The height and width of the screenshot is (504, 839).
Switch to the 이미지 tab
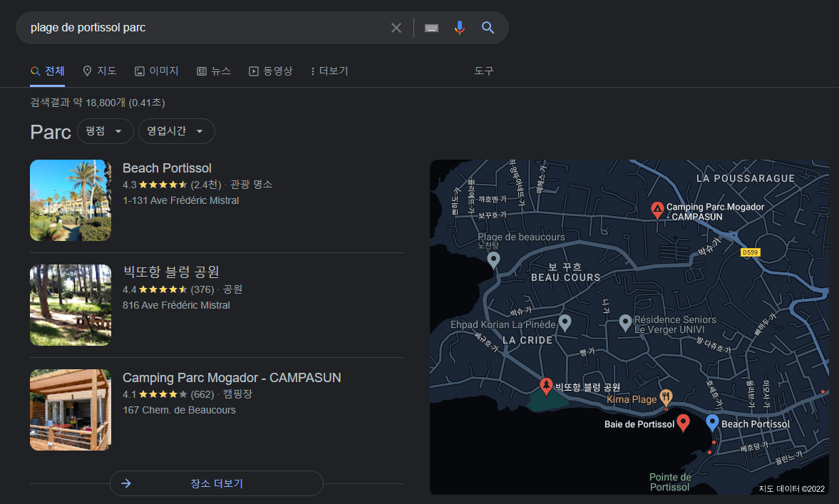[x=157, y=71]
